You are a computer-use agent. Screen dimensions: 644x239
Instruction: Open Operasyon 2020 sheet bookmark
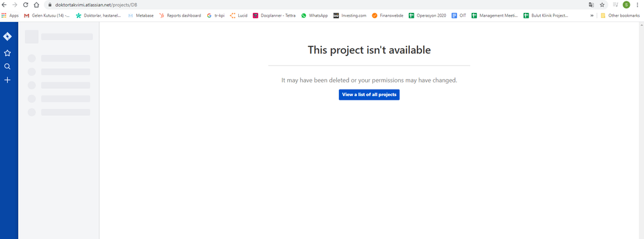click(428, 15)
